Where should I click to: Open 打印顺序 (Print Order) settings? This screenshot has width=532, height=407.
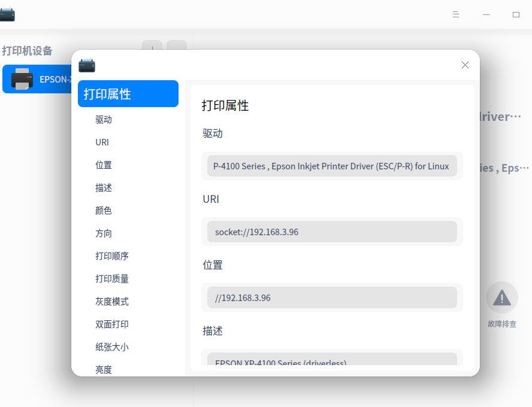pos(110,256)
